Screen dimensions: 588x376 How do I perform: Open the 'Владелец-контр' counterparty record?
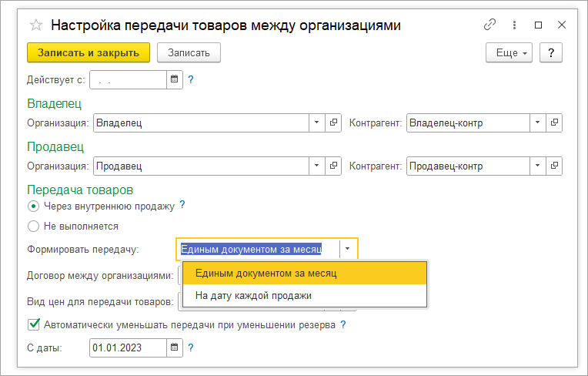click(554, 123)
